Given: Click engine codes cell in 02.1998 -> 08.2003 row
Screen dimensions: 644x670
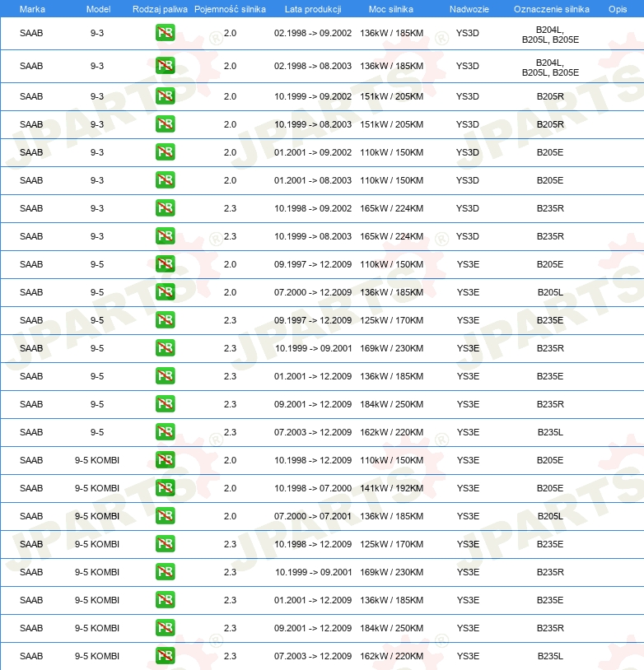Looking at the screenshot, I should click(x=550, y=67).
